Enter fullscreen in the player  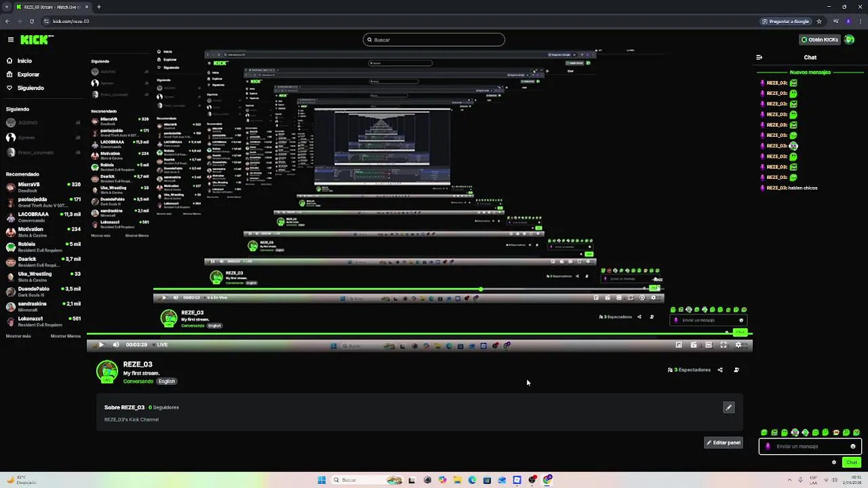point(724,345)
